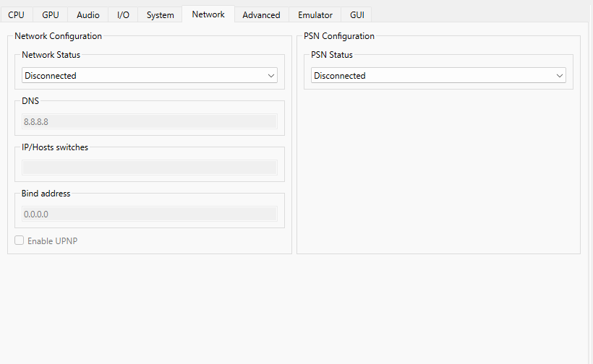Click the DNS input field
This screenshot has width=593, height=364.
tap(150, 121)
